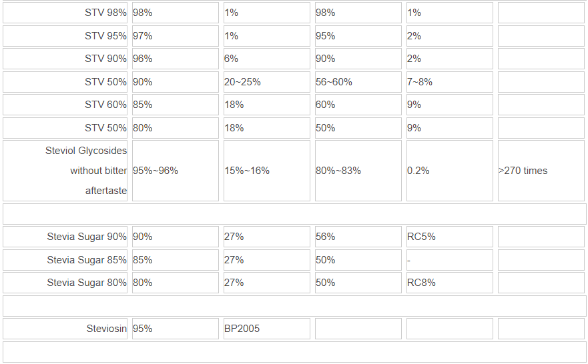Click the "95%~96%" cell
Viewport: 588px width, 364px height.
(156, 171)
